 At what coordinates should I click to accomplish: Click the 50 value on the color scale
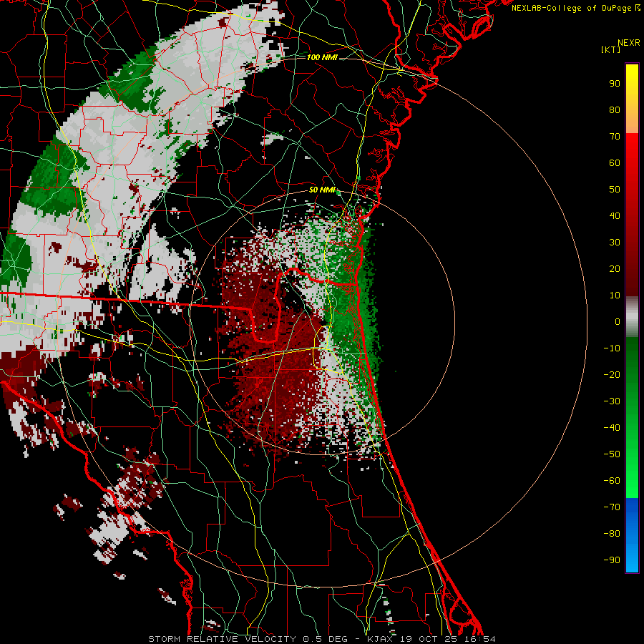(615, 190)
